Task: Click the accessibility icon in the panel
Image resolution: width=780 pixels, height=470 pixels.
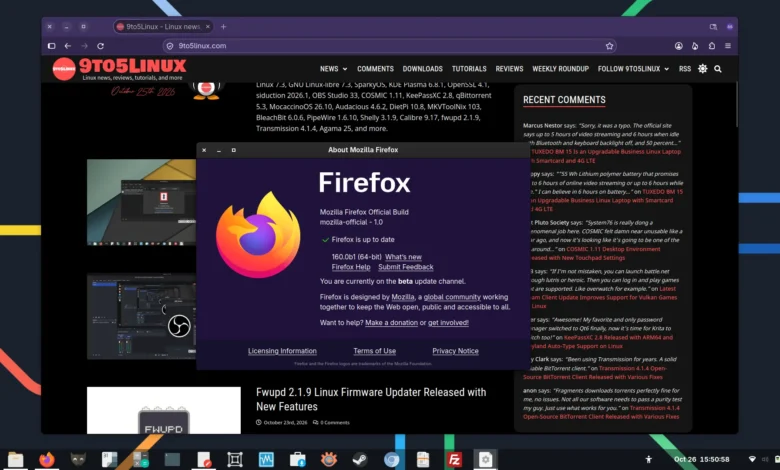Action: tap(649, 460)
